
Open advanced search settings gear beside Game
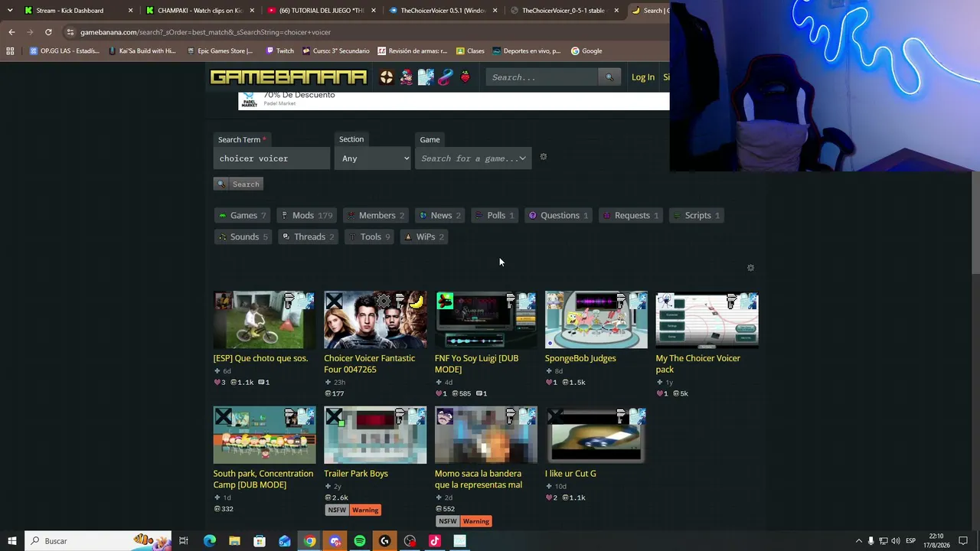point(544,157)
